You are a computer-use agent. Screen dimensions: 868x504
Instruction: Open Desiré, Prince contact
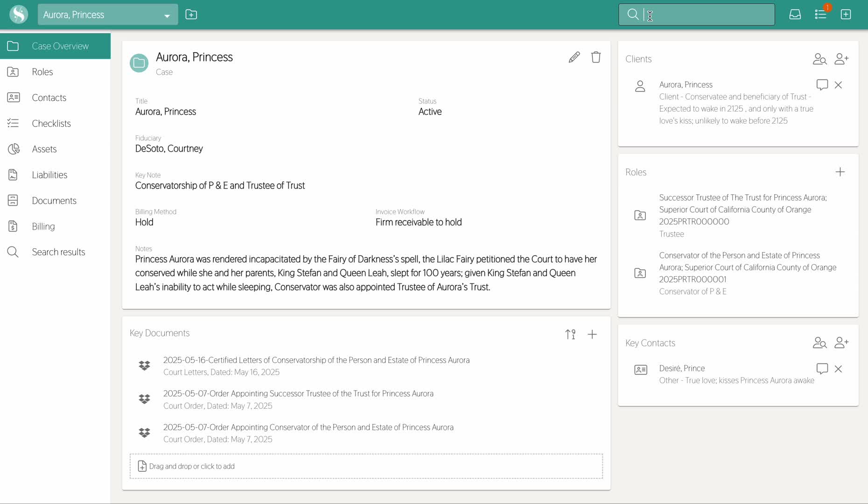click(682, 368)
